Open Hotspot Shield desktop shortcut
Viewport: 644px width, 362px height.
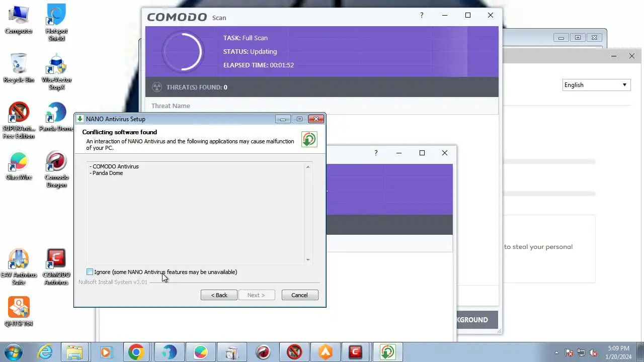tap(56, 23)
